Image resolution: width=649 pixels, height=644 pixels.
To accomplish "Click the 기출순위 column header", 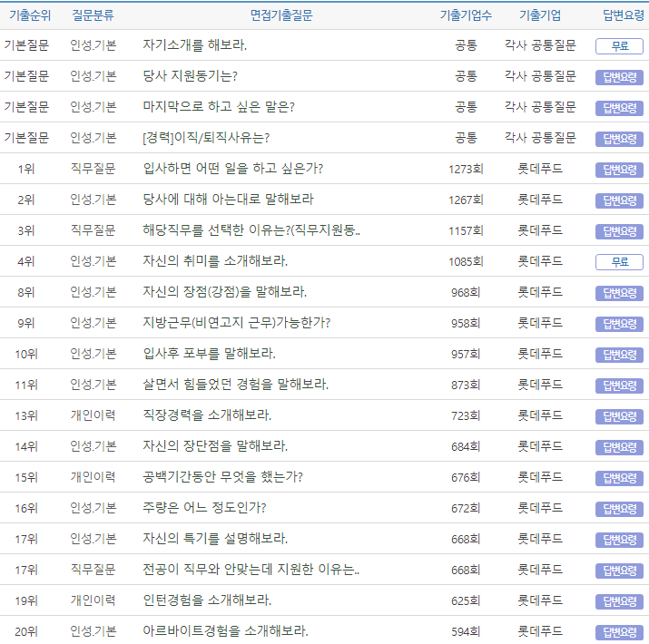I will point(30,15).
